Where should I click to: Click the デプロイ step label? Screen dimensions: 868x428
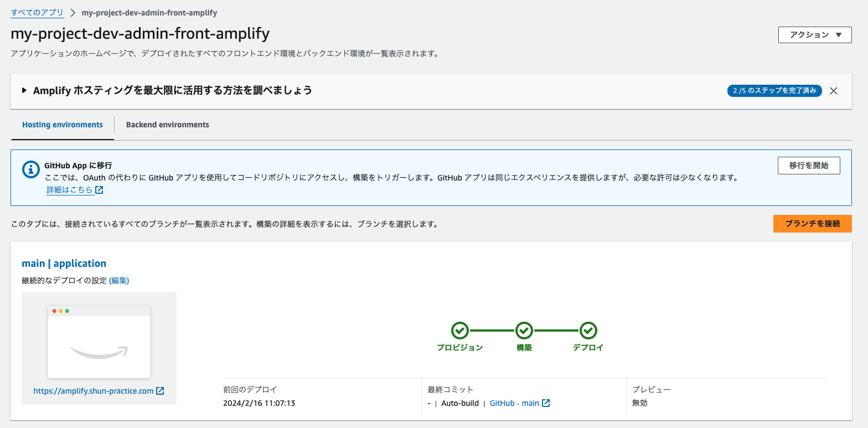pyautogui.click(x=588, y=348)
